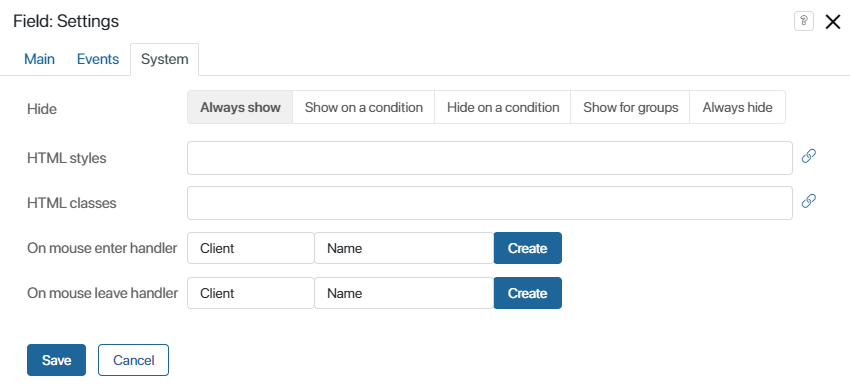Viewport: 850px width, 389px height.
Task: Select the Show on a condition option
Action: [x=364, y=107]
